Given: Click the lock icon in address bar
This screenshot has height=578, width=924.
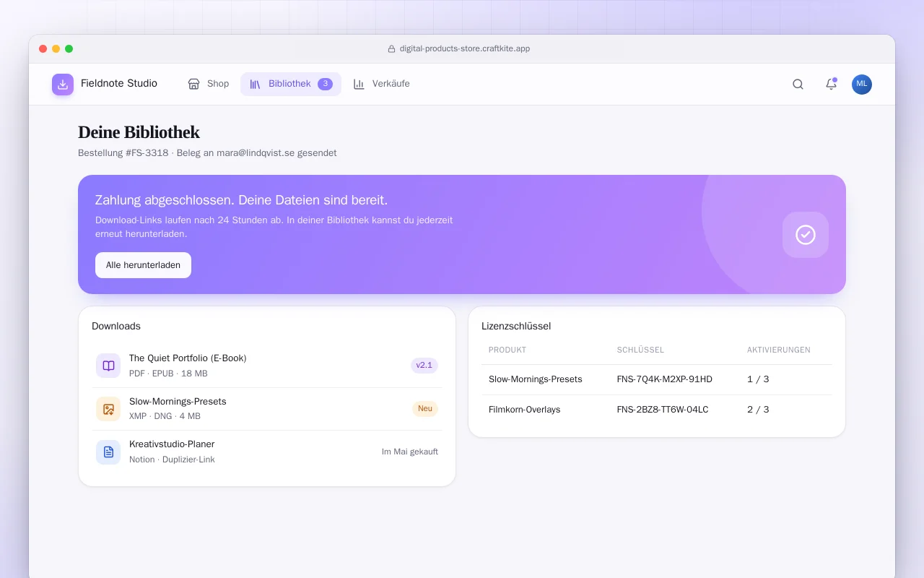Looking at the screenshot, I should coord(391,49).
